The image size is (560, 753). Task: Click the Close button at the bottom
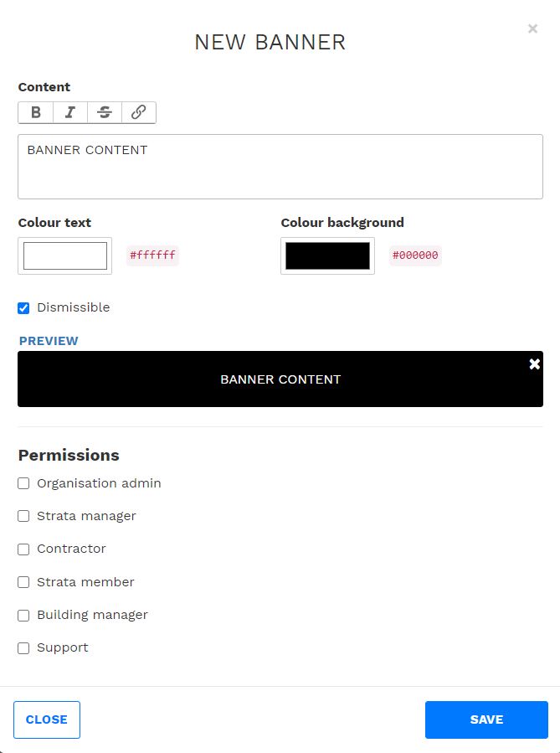pos(47,719)
